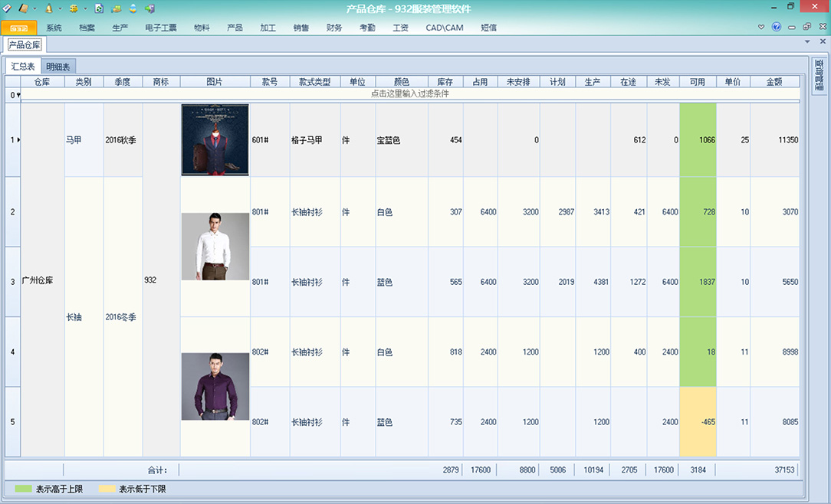Click the gold coin icon in toolbar
The height and width of the screenshot is (504, 831).
[x=74, y=8]
